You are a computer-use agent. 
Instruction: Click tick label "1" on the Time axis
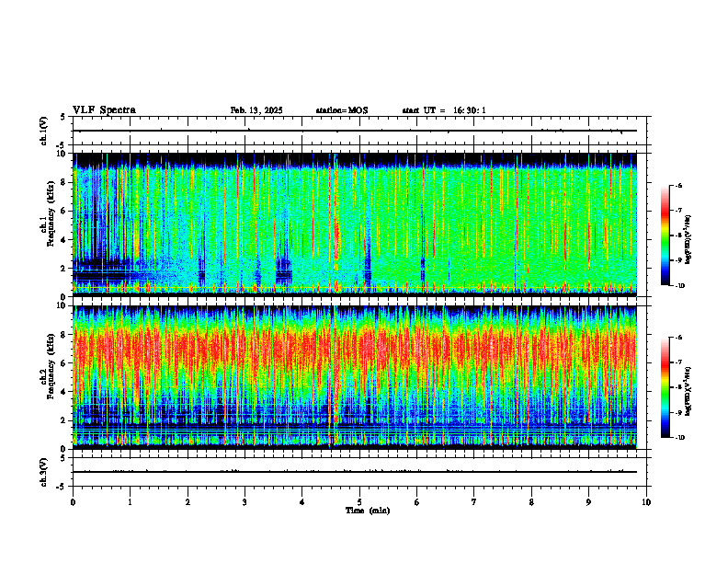click(x=130, y=502)
